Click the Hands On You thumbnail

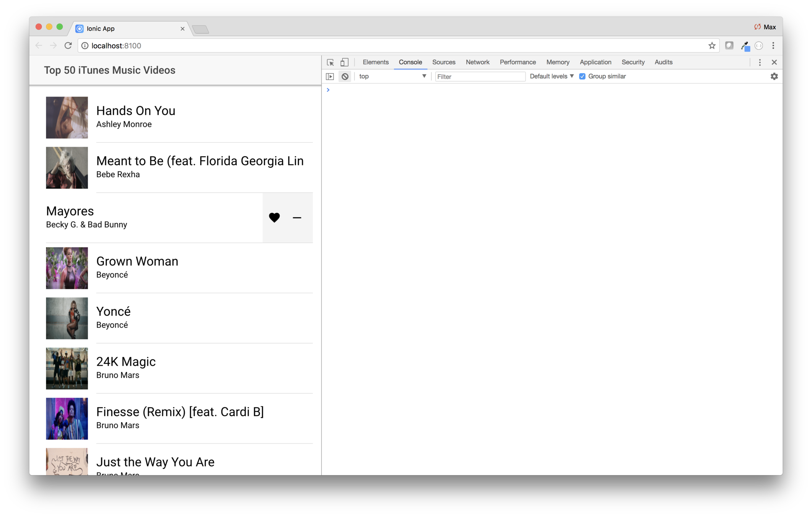point(67,118)
